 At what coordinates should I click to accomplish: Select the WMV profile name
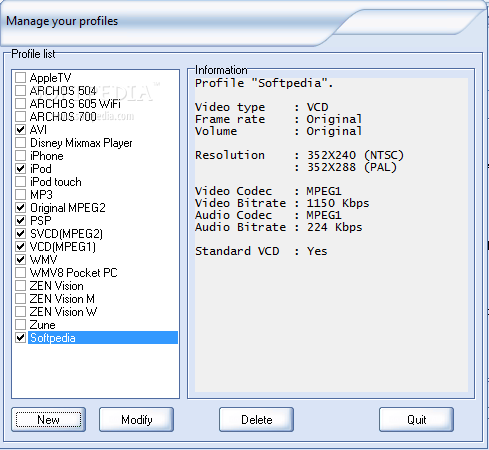[x=43, y=260]
